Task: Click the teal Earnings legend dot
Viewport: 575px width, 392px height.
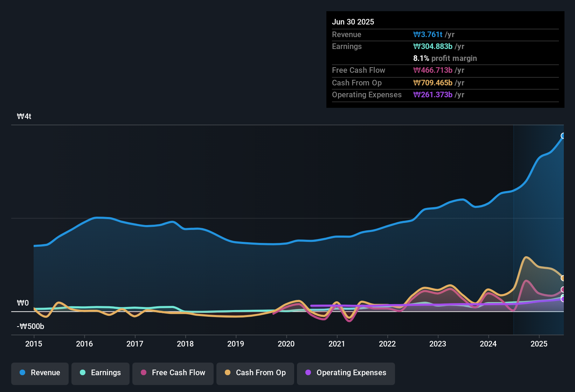Action: tap(83, 373)
